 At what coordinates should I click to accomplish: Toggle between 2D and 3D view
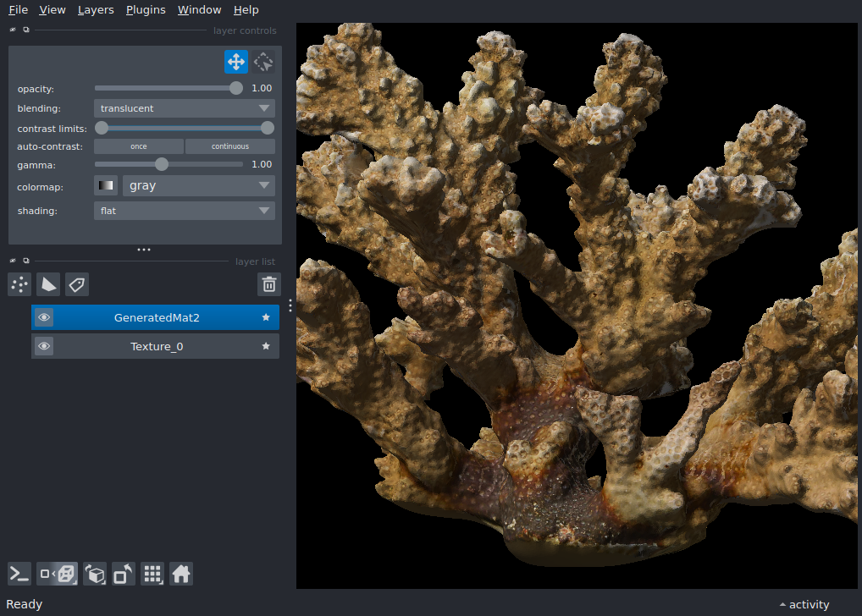point(57,574)
